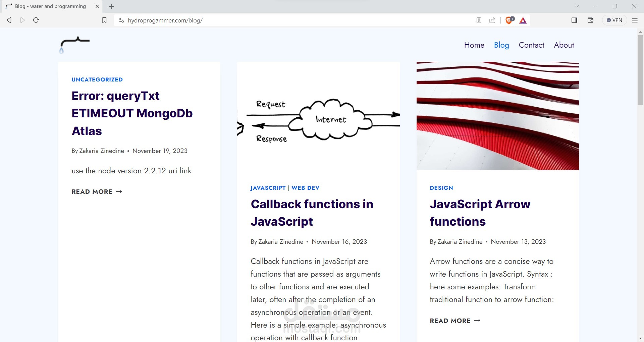644x342 pixels.
Task: Reload the page with the refresh icon
Action: [36, 20]
